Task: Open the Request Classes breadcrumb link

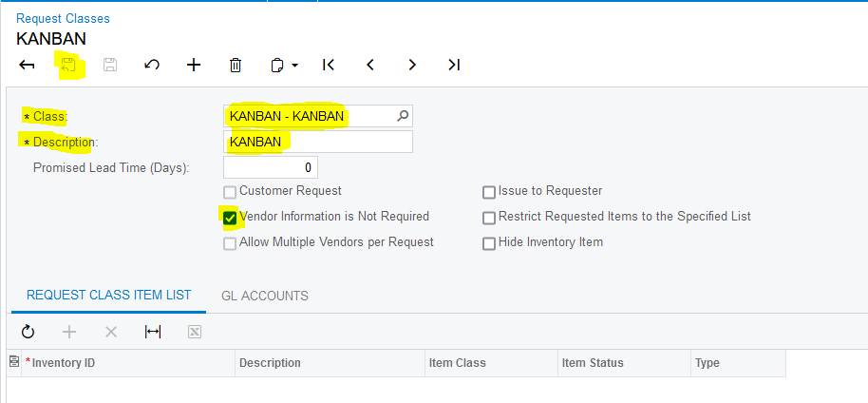Action: (x=63, y=18)
